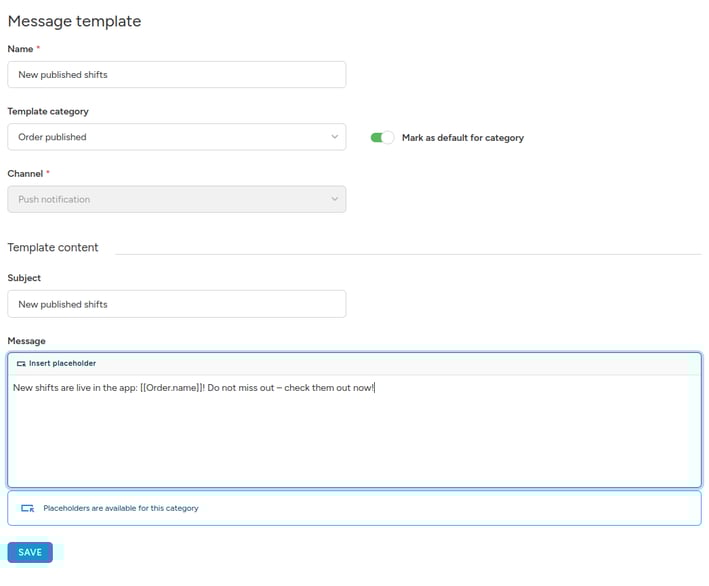Viewport: 709px width, 586px height.
Task: Click the Message field label
Action: click(x=26, y=341)
